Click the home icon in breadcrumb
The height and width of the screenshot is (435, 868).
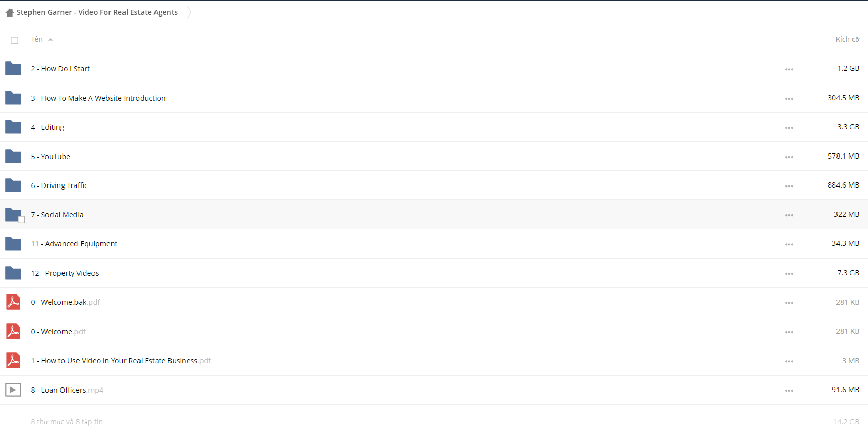9,12
